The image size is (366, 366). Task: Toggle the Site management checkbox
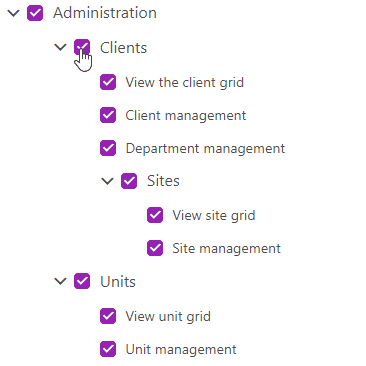155,248
